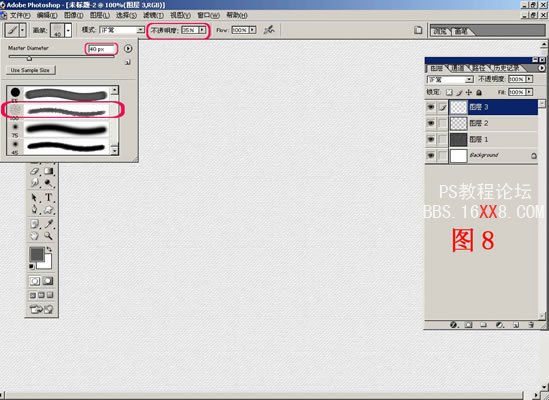
Task: Select the Hand tool
Action: [35, 236]
